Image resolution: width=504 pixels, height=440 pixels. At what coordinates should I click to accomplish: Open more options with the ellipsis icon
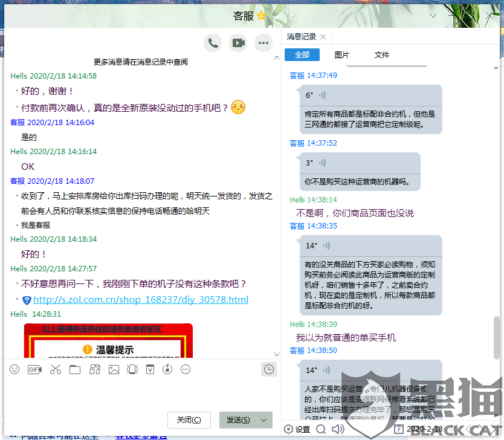[263, 43]
